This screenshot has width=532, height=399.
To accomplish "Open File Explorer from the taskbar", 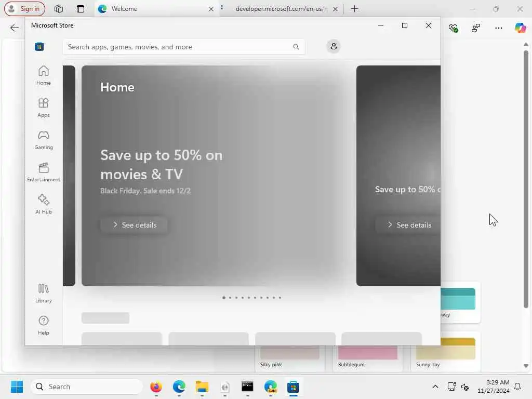I will 202,387.
